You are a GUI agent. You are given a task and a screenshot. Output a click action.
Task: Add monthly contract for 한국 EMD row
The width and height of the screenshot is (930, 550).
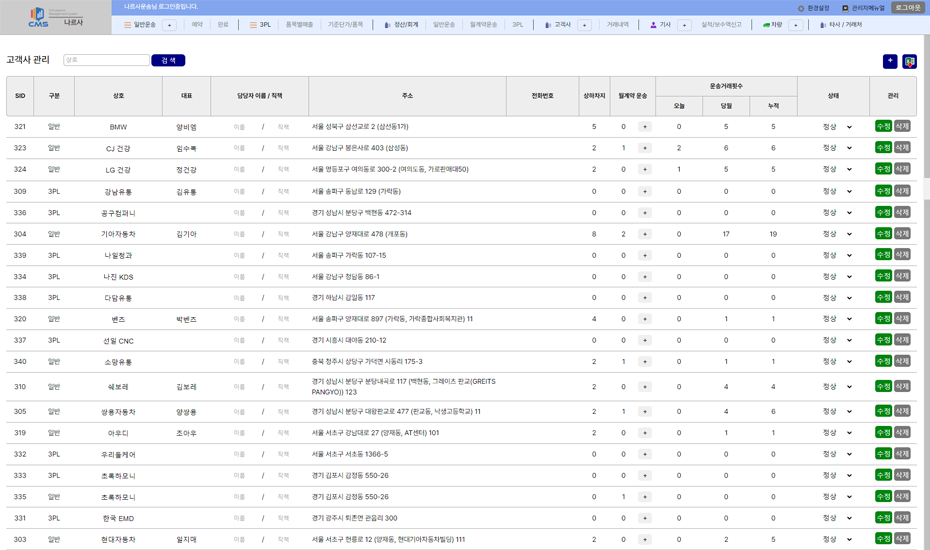(x=645, y=519)
